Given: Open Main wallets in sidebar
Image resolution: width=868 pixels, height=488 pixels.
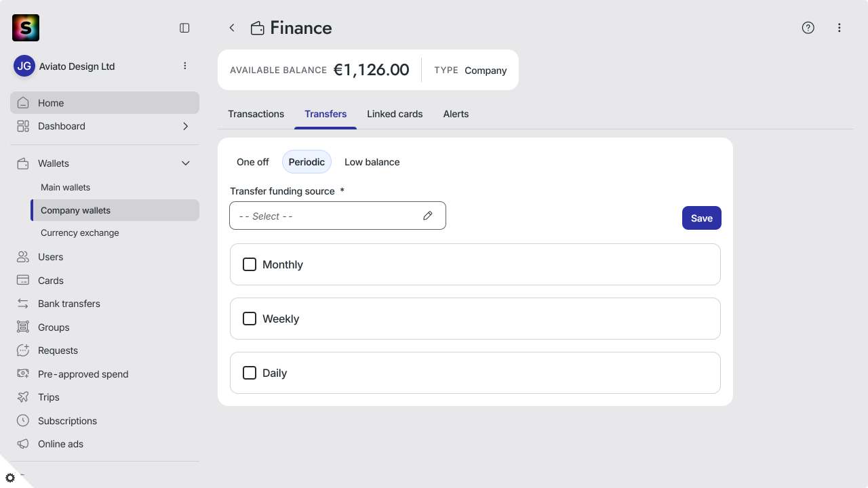Looking at the screenshot, I should (115, 187).
